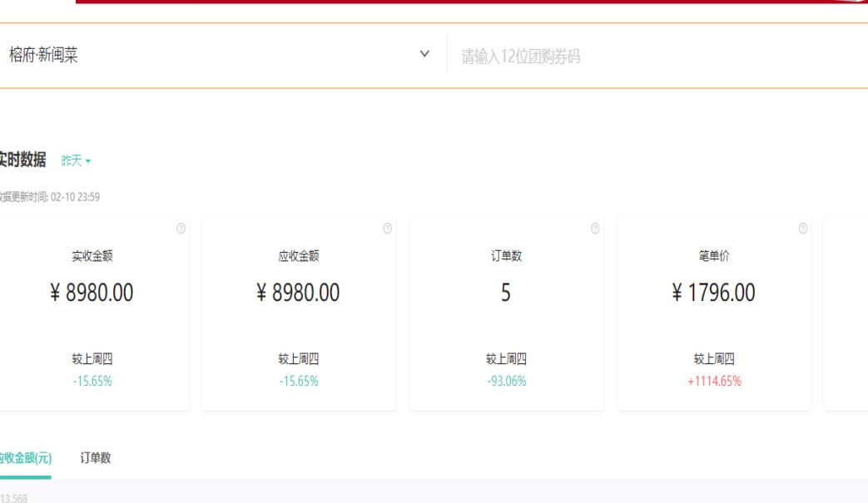Screen dimensions: 868x503
Task: Open the question mark tooltip for 订单数
Action: (595, 229)
